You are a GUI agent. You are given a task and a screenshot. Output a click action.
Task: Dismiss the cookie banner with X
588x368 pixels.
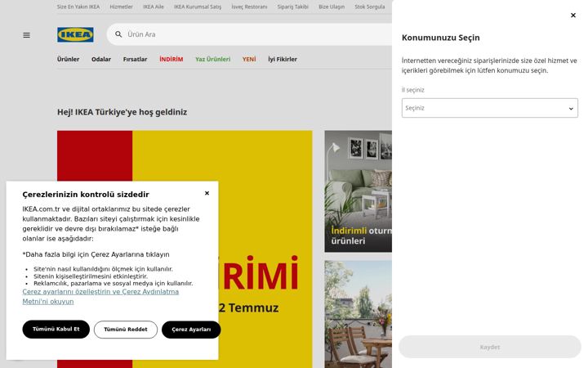[207, 193]
